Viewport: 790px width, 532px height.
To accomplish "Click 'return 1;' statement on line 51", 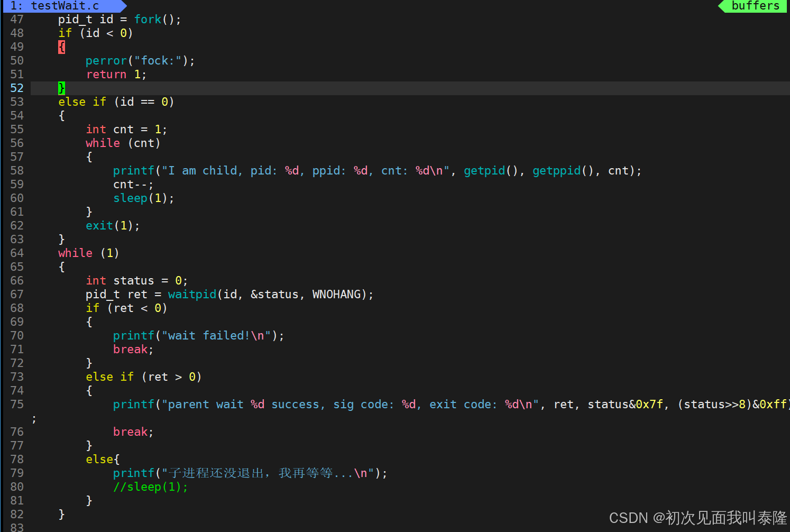I will 116,75.
